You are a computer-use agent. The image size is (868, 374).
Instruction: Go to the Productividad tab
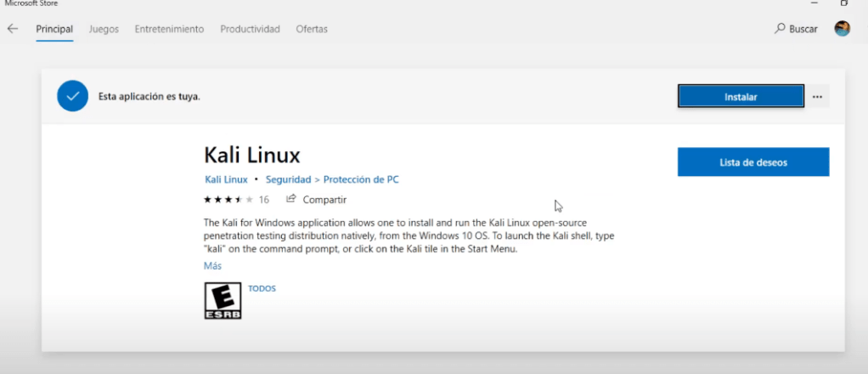pyautogui.click(x=250, y=29)
